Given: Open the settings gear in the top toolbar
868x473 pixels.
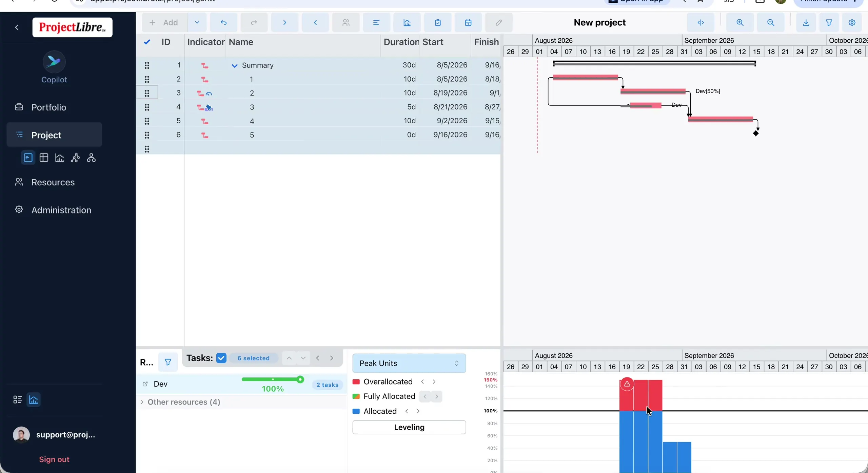Looking at the screenshot, I should coord(852,23).
